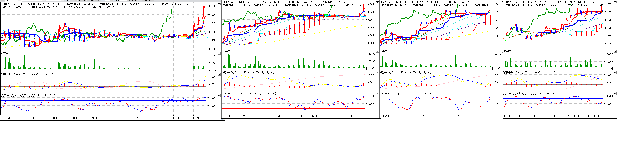The height and width of the screenshot is (163, 644).
Task: Expand the 60-minute volume pane dropdown arrow
Action: [615, 51]
